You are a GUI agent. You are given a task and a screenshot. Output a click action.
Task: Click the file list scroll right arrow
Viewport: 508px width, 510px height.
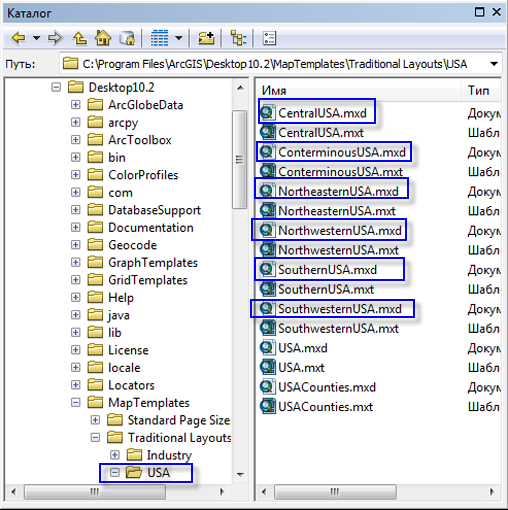click(x=492, y=491)
